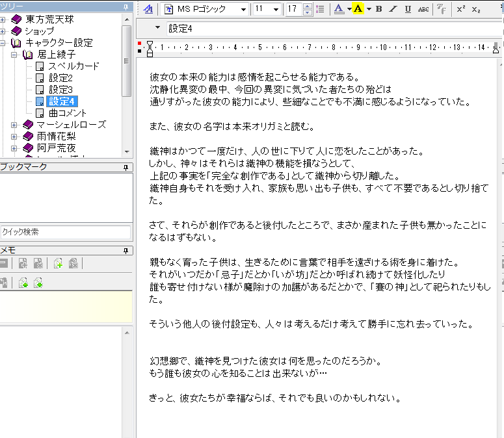The height and width of the screenshot is (438, 504).
Task: Select the 居上綾子 folder
Action: [56, 55]
